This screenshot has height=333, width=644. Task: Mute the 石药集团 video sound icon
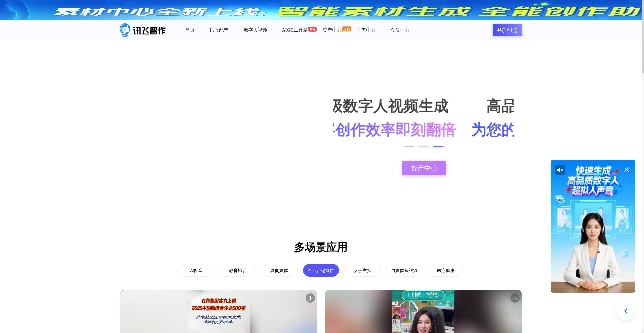point(310,298)
